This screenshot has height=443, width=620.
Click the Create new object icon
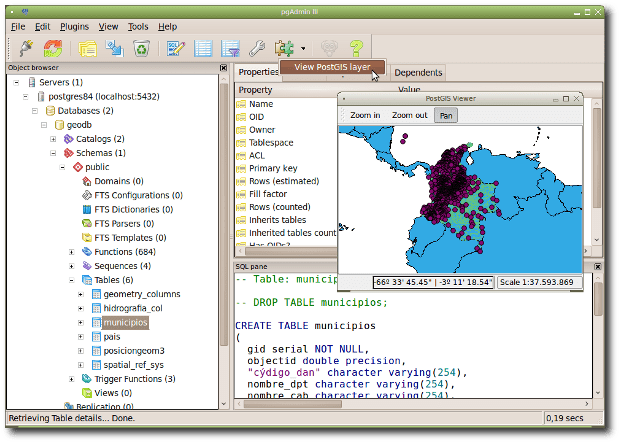tap(115, 48)
